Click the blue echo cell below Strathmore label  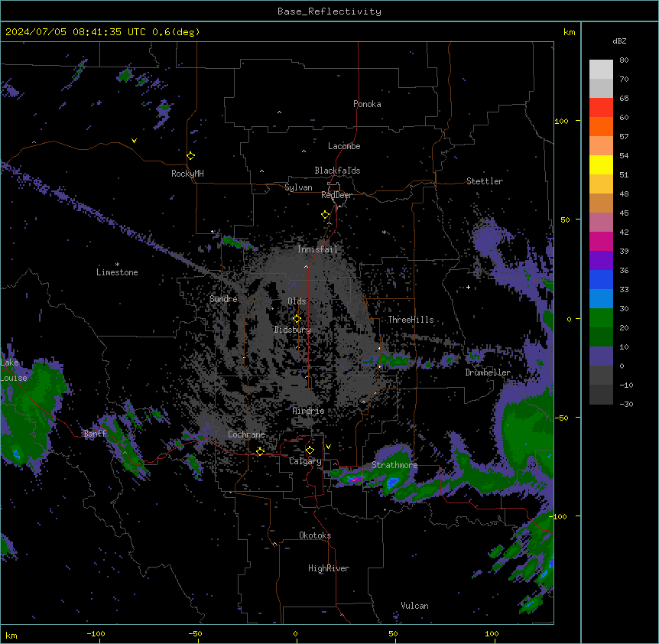tap(392, 483)
